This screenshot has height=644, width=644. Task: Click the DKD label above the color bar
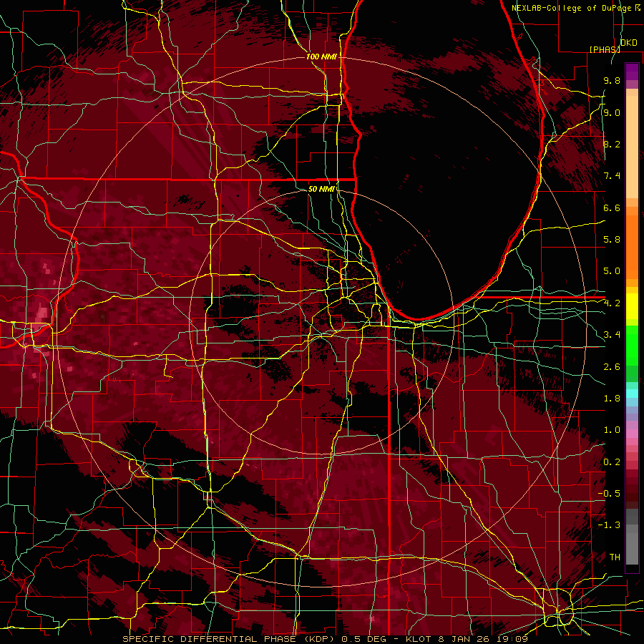(x=629, y=43)
